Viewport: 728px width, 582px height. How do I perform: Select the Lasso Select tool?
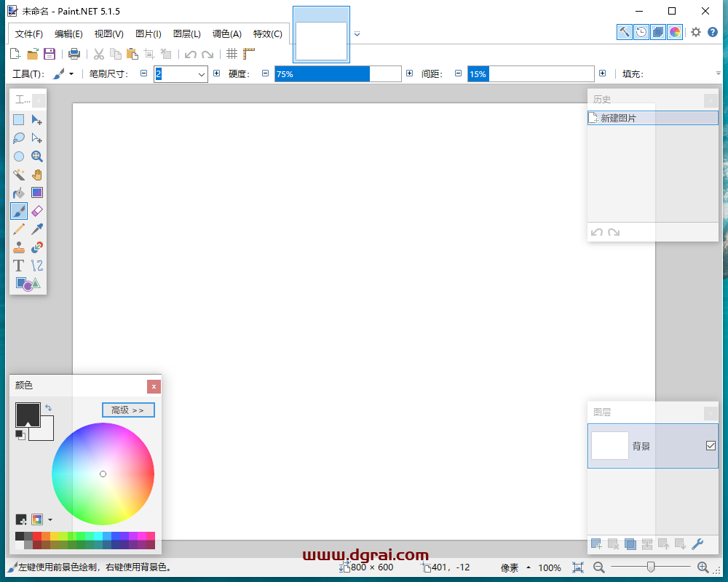pyautogui.click(x=19, y=137)
